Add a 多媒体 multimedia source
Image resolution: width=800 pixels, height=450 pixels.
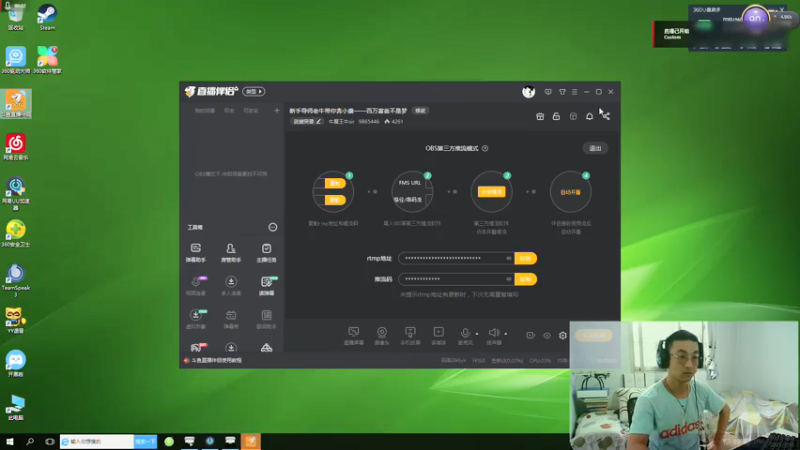pos(438,336)
